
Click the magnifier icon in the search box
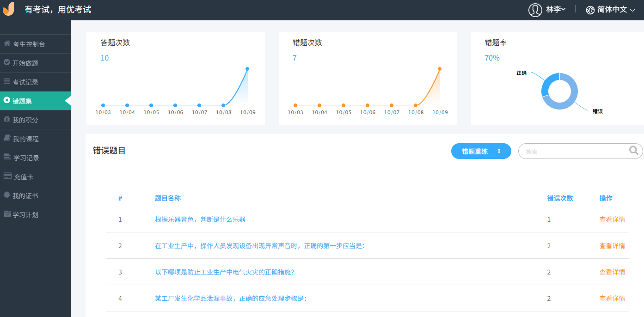coord(633,151)
